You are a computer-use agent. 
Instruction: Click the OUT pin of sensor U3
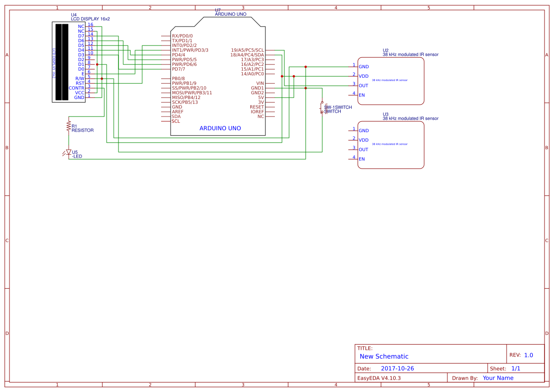pyautogui.click(x=363, y=149)
